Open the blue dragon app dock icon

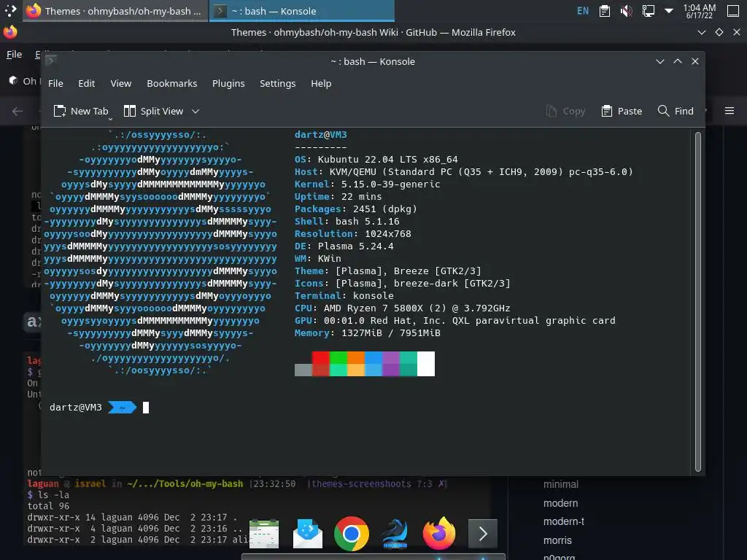[395, 533]
